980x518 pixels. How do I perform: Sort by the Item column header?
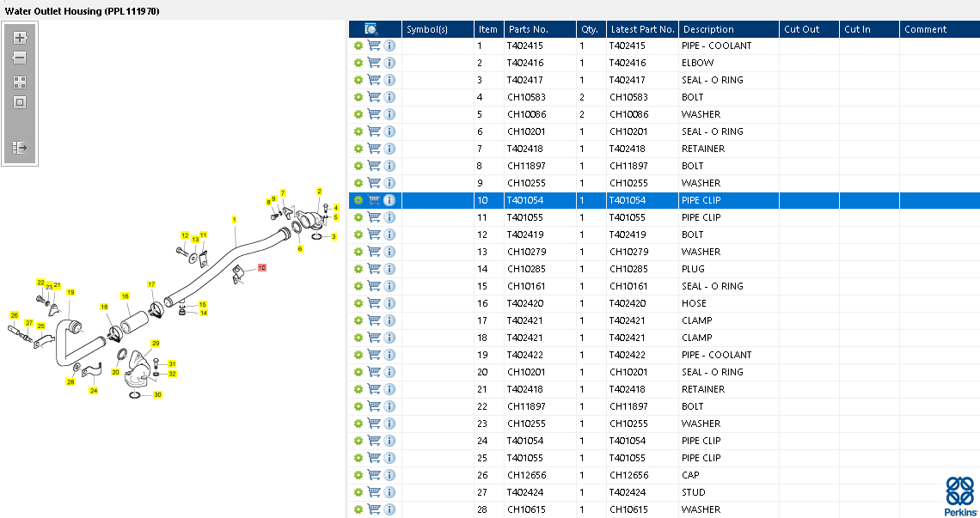[489, 29]
